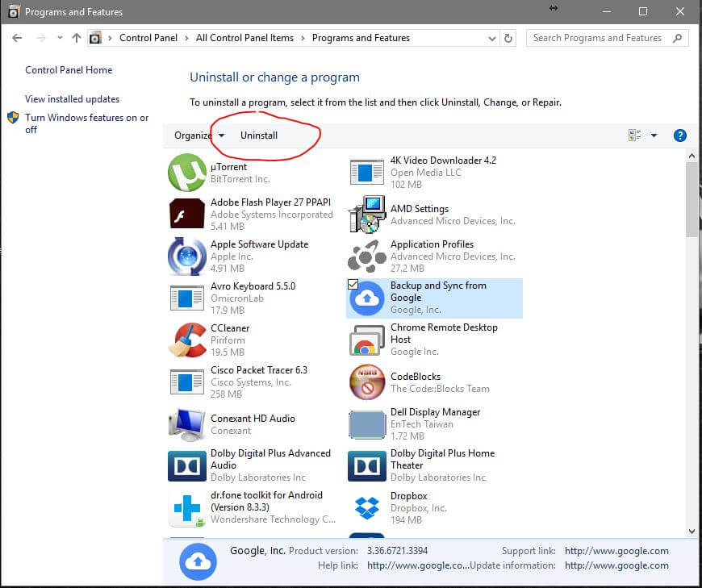Expand chevron after All Control Panel Items

pos(303,38)
